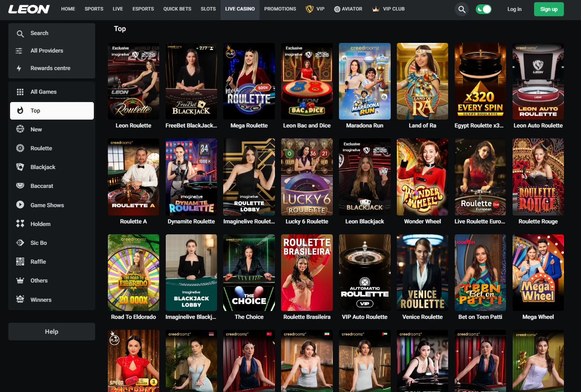Click the All Providers sliders icon
Viewport: 581px width, 392px height.
click(19, 51)
